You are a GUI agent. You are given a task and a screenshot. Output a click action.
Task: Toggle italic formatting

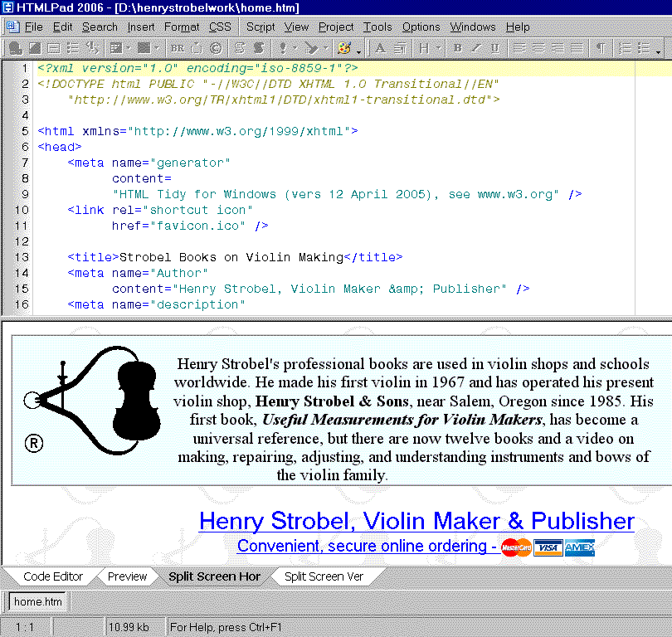(x=476, y=48)
